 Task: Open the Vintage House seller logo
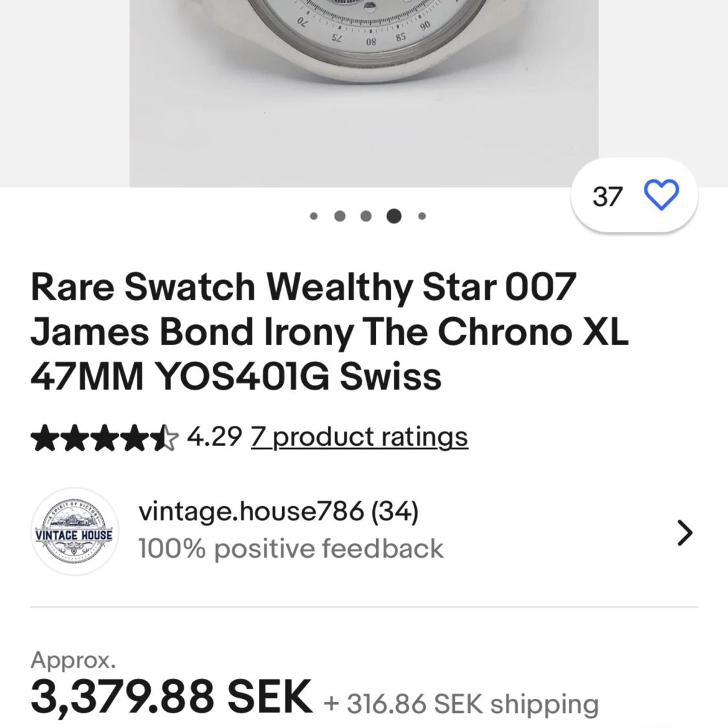(74, 532)
